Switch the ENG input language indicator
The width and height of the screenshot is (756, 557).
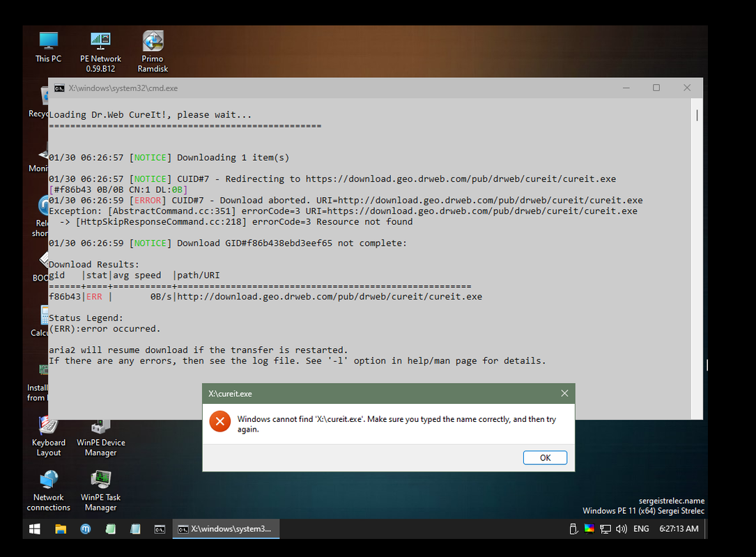pos(641,529)
